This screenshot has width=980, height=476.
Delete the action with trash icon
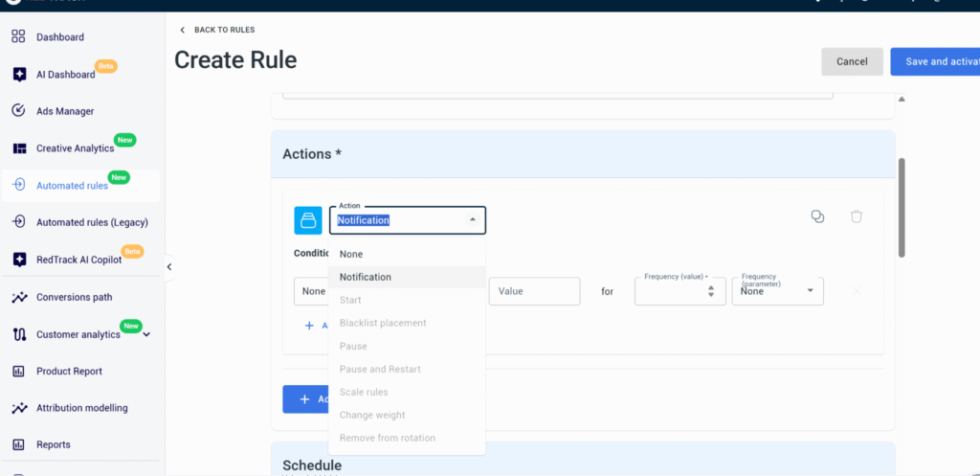click(x=857, y=216)
